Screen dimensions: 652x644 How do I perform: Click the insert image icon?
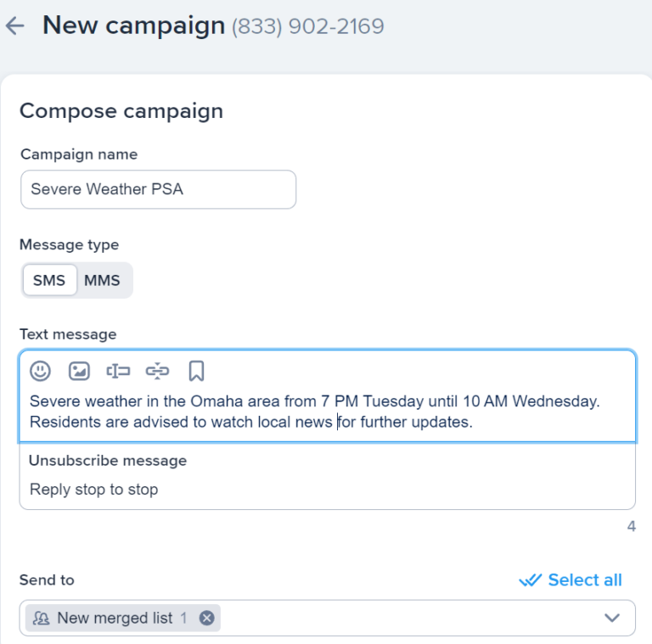(x=79, y=371)
